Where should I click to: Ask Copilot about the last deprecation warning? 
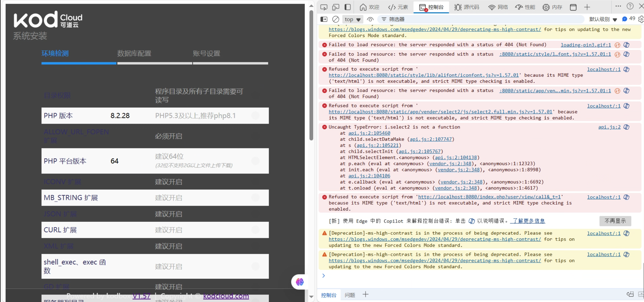tap(627, 255)
